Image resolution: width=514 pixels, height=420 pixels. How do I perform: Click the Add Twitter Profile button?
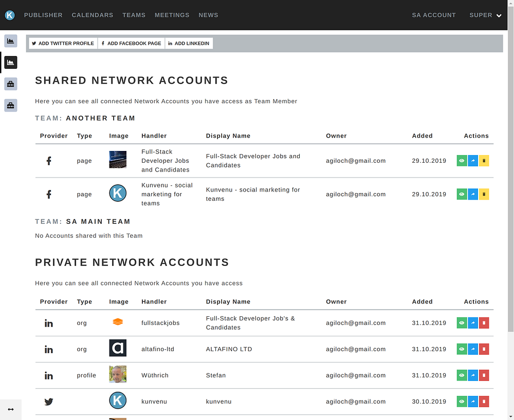coord(63,44)
